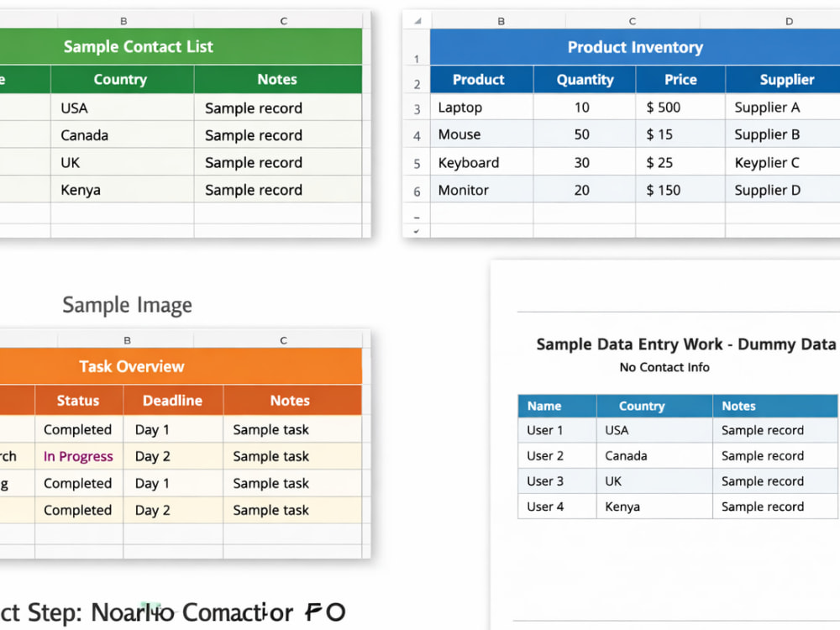Select the $ 15 price cell
The width and height of the screenshot is (840, 630).
[x=680, y=134]
